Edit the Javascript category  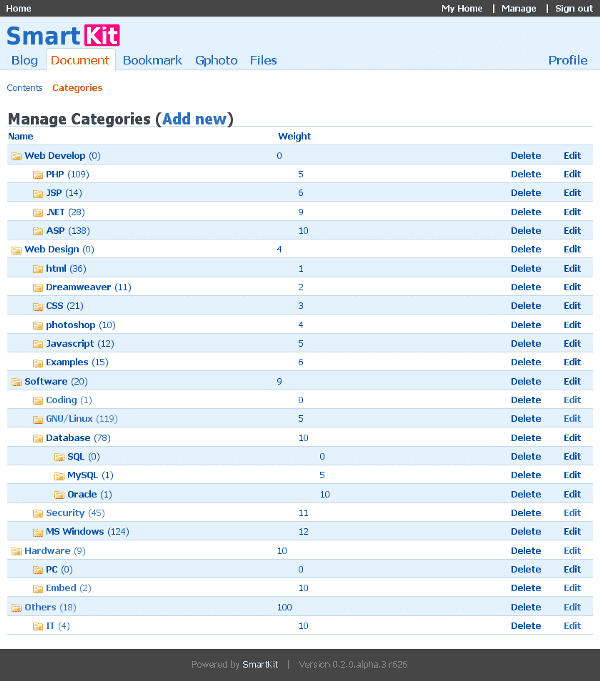[572, 344]
